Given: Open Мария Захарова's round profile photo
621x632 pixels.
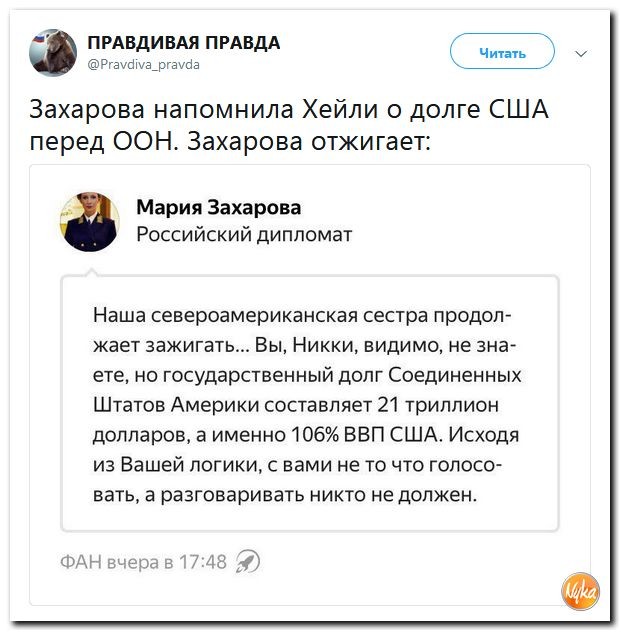Looking at the screenshot, I should (x=91, y=221).
